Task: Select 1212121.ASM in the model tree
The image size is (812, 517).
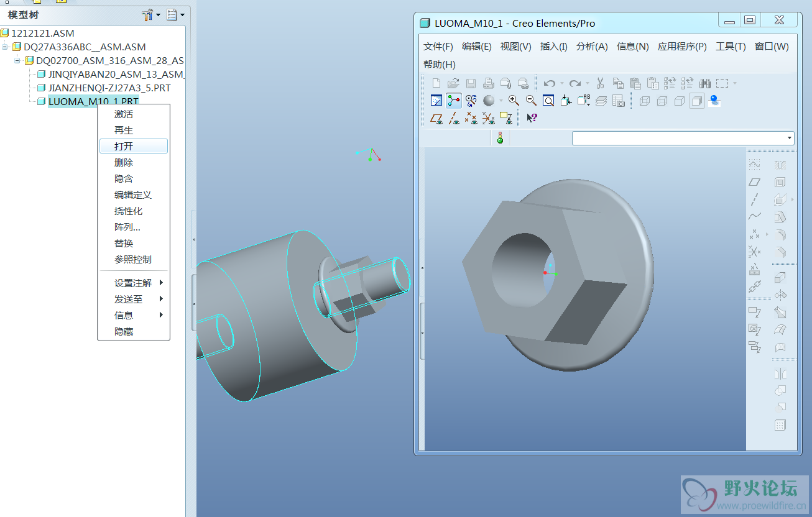Action: pyautogui.click(x=42, y=33)
